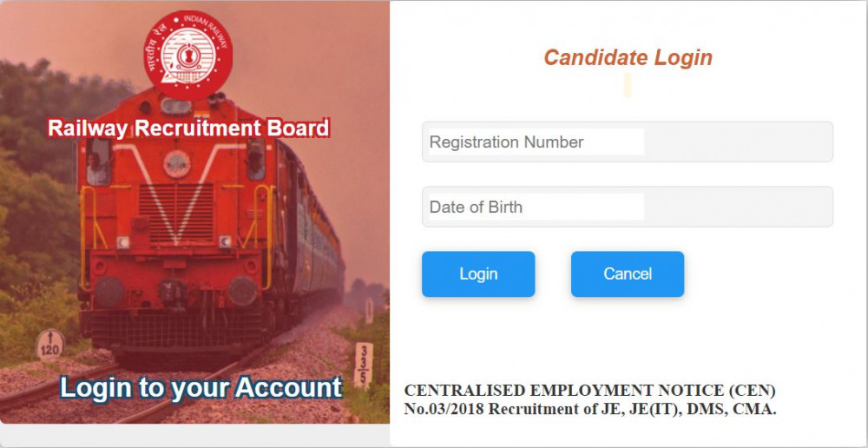This screenshot has width=868, height=448.
Task: Click the Indian Railway circular logo
Action: (187, 56)
